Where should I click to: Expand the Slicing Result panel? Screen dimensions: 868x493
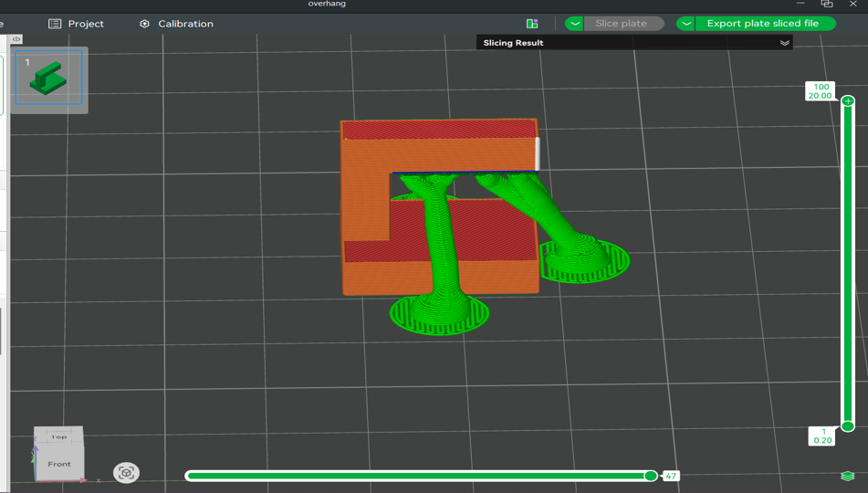click(784, 43)
